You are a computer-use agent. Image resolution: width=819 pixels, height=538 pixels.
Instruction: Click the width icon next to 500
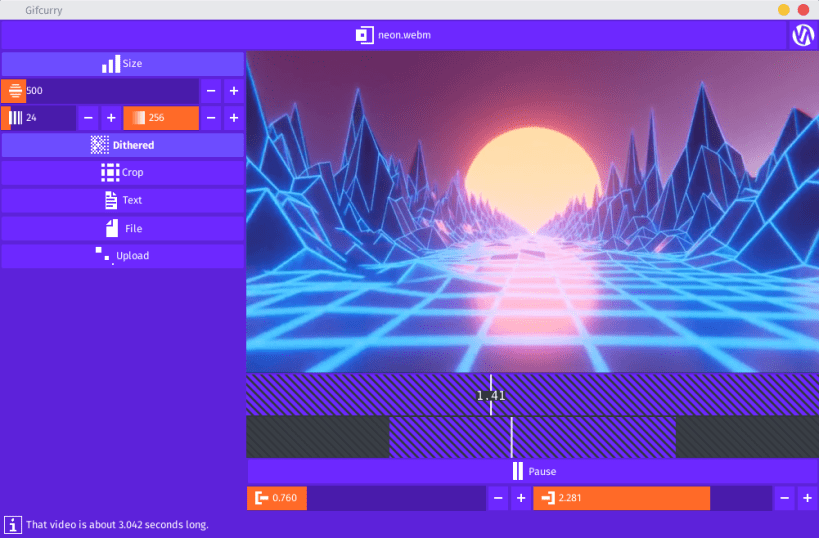tap(14, 91)
